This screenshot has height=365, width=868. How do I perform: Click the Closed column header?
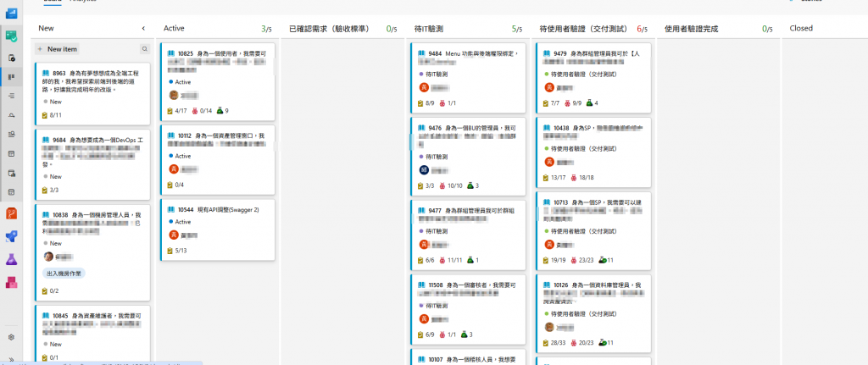tap(801, 28)
